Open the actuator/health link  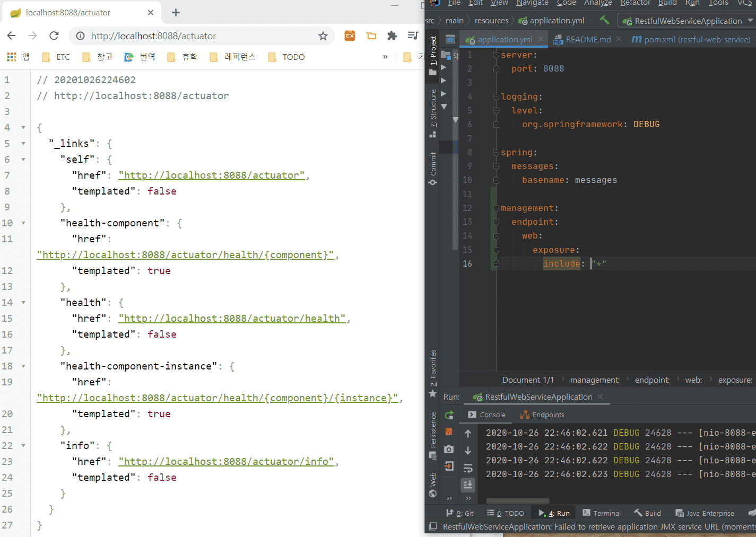point(232,319)
